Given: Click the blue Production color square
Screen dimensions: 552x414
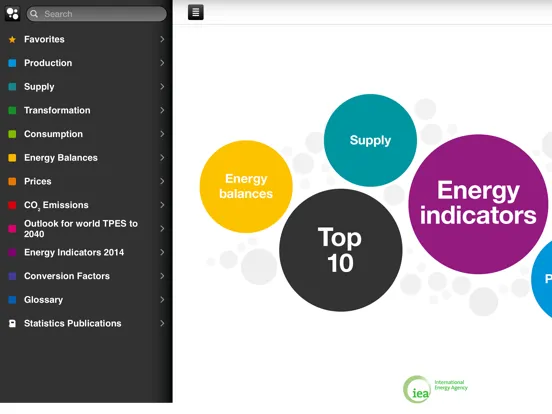Looking at the screenshot, I should [x=12, y=63].
